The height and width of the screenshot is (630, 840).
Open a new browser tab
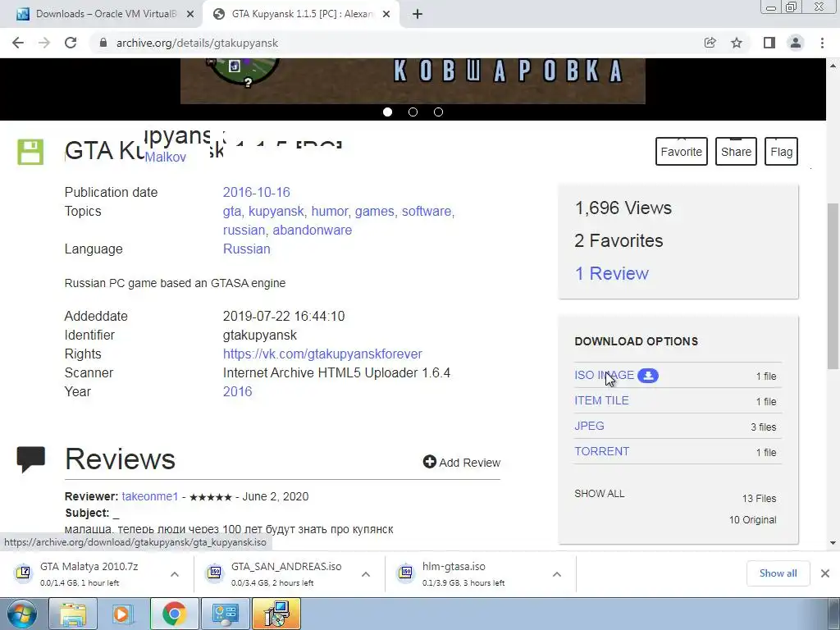click(418, 15)
